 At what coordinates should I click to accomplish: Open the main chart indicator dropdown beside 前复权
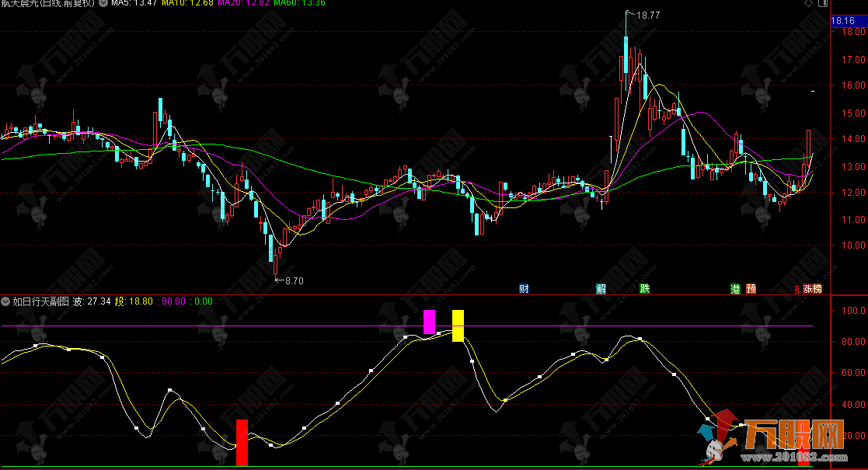103,3
